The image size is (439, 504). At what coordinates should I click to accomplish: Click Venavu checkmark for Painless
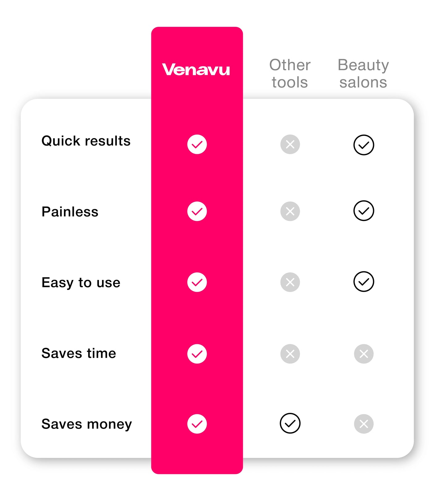(x=197, y=211)
